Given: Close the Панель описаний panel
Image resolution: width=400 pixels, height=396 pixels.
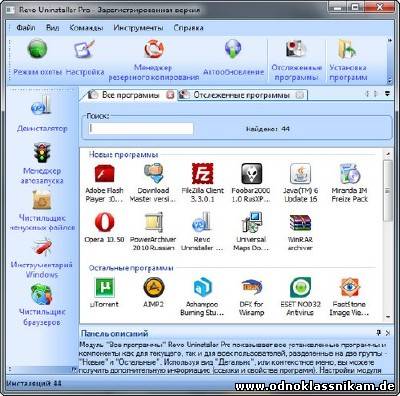Looking at the screenshot, I should pos(388,333).
